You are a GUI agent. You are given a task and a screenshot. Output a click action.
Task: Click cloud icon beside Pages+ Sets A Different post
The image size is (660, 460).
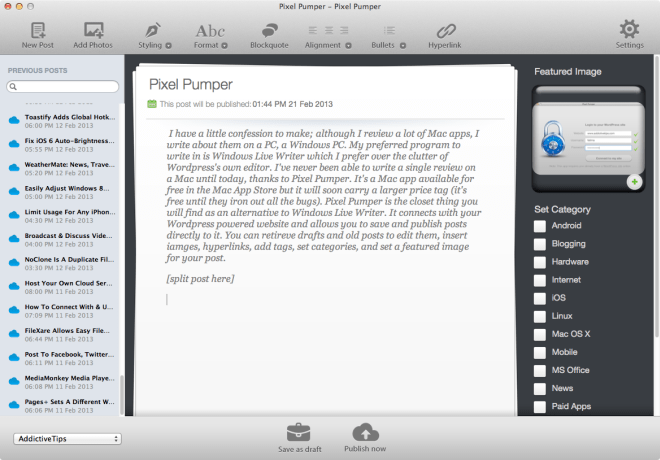click(x=14, y=405)
